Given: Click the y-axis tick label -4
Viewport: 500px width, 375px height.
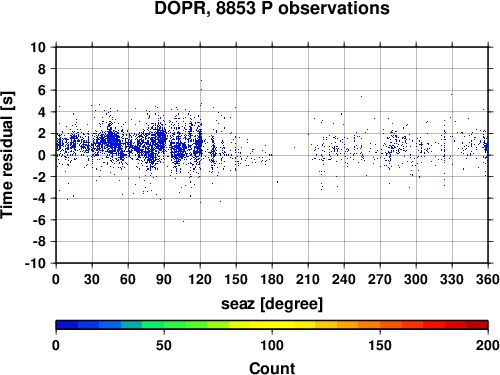Looking at the screenshot, I should [x=39, y=198].
